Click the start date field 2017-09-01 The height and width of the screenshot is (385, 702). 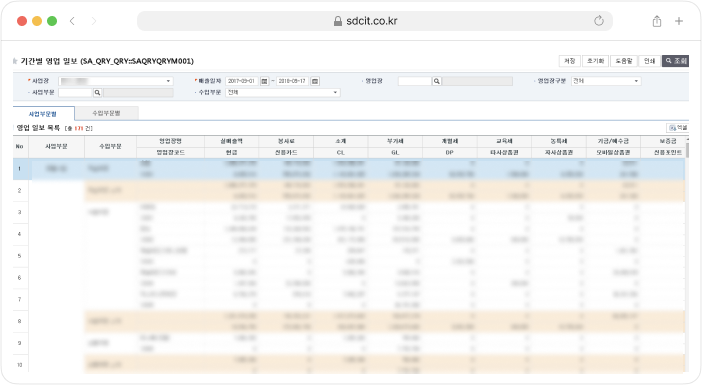242,81
